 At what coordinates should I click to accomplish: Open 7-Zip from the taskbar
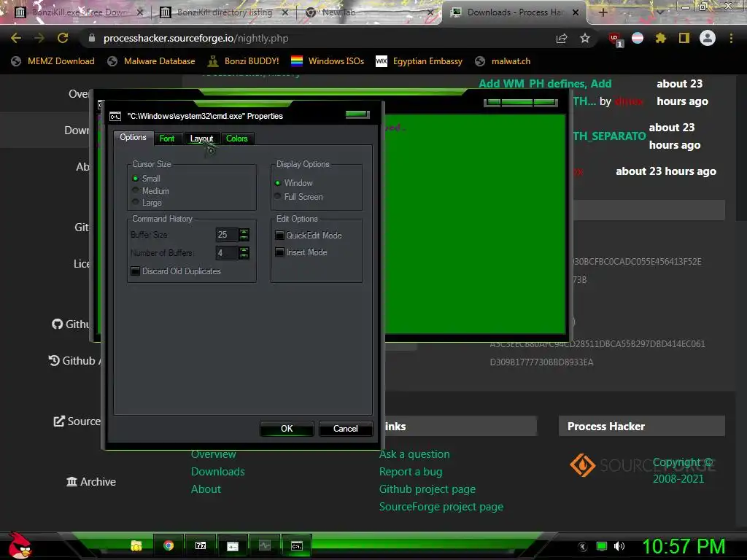tap(201, 545)
